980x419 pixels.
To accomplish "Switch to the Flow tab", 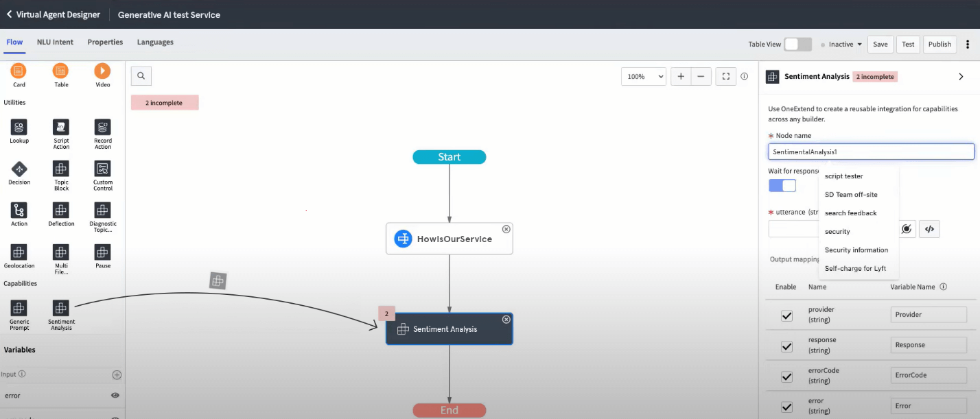I will tap(14, 42).
